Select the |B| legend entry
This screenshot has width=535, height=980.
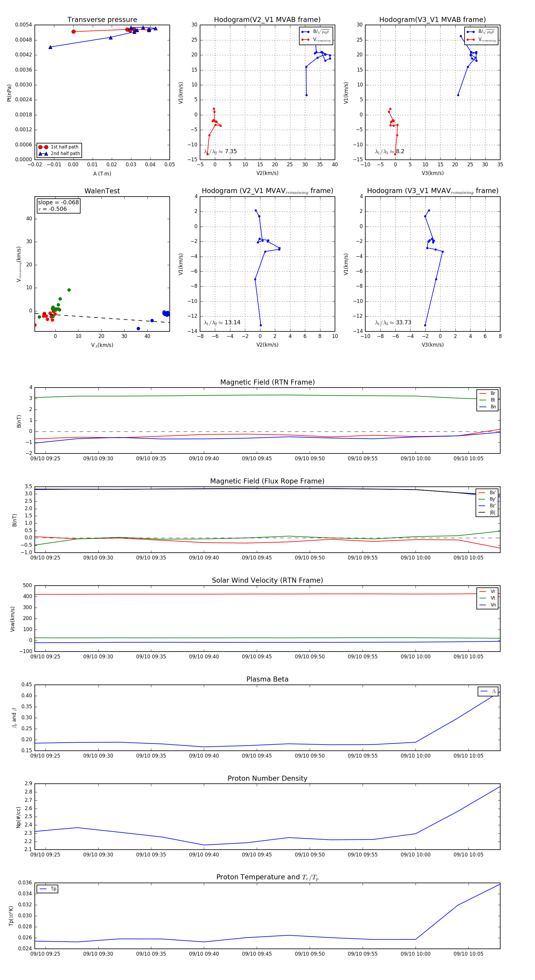487,513
